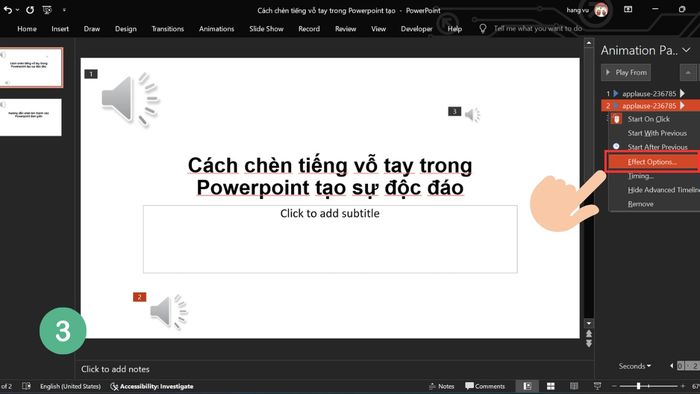Select the small speaker icon tagged 3
This screenshot has width=700, height=394.
pos(472,115)
